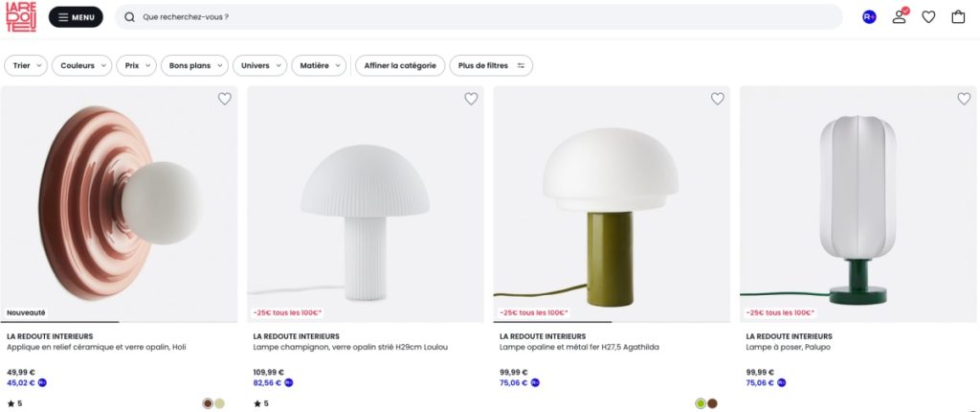Viewport: 980px width, 412px height.
Task: Add Palupo lamp to favorites
Action: click(x=964, y=99)
